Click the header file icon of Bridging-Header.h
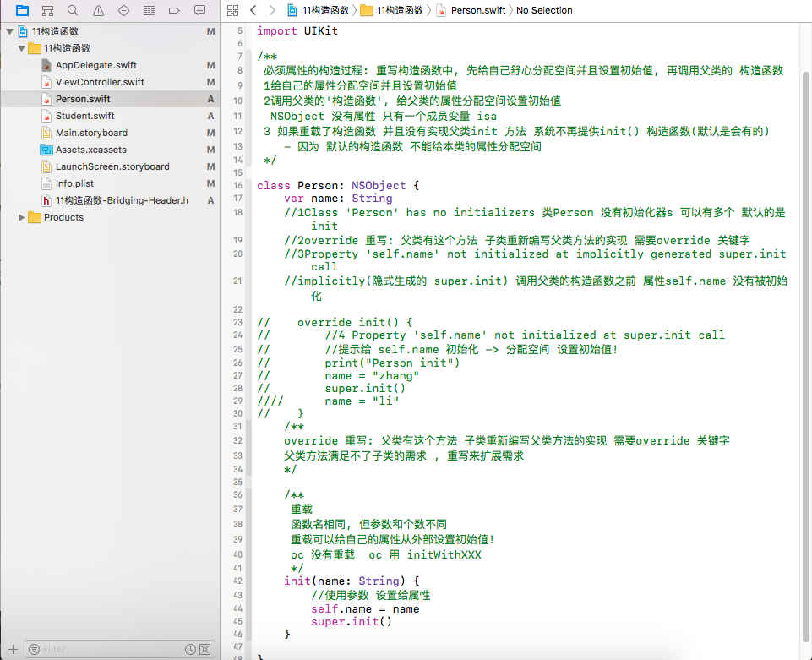Viewport: 812px width, 660px height. [x=46, y=200]
